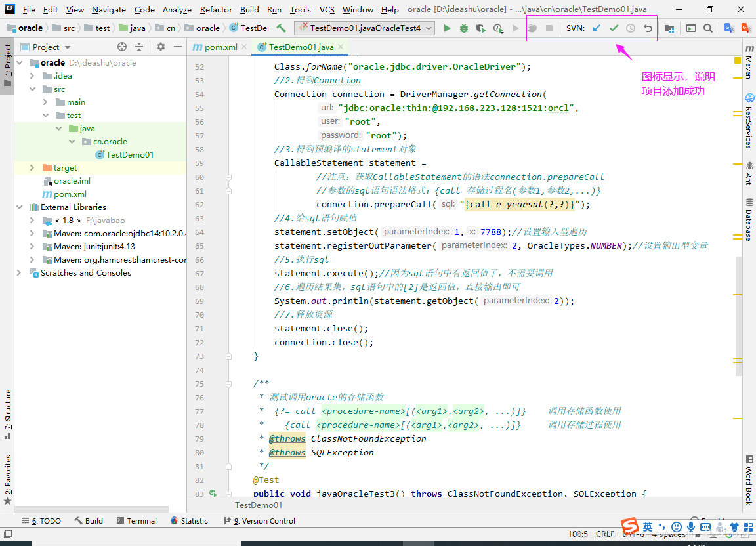Toggle tool window bars icon in status bar
The image size is (756, 546).
pyautogui.click(x=8, y=534)
